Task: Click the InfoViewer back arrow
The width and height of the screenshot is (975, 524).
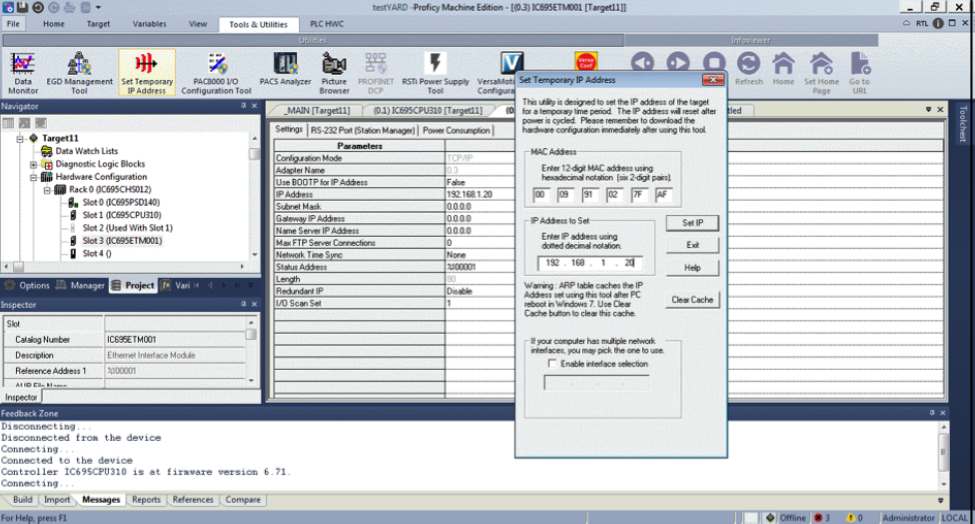Action: 642,63
